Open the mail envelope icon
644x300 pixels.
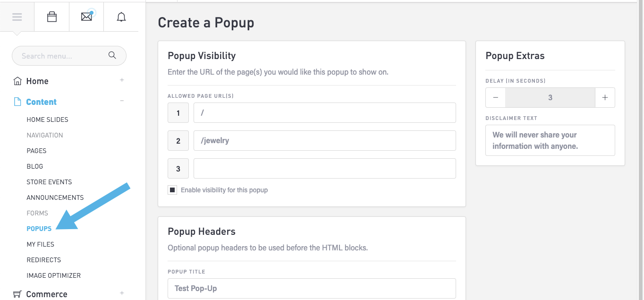coord(86,17)
